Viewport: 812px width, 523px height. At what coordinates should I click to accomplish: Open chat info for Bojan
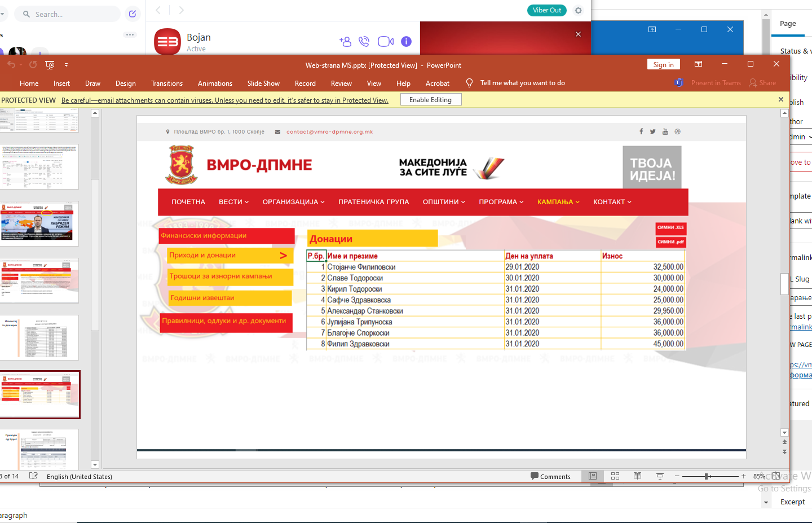click(406, 41)
